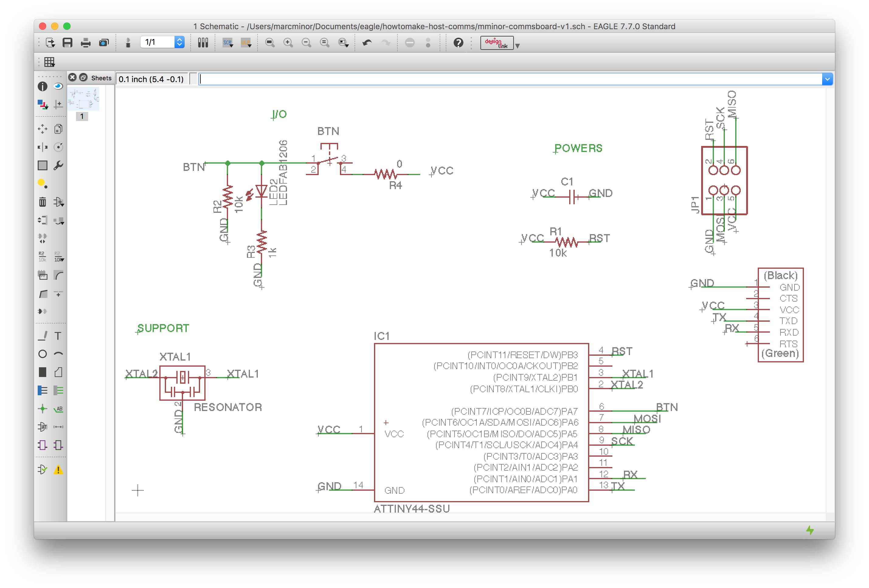Image resolution: width=869 pixels, height=588 pixels.
Task: Undock the Sheets panel
Action: 83,78
